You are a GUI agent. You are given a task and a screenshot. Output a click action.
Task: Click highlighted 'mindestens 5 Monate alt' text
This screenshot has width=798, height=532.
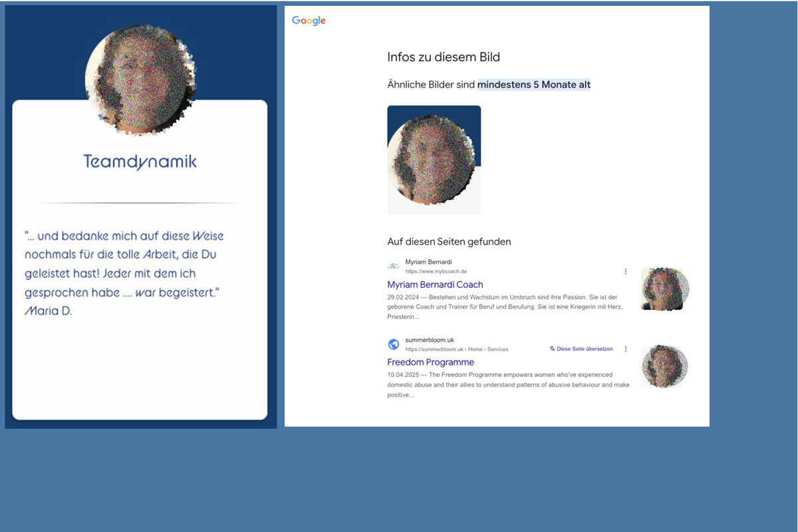click(533, 84)
